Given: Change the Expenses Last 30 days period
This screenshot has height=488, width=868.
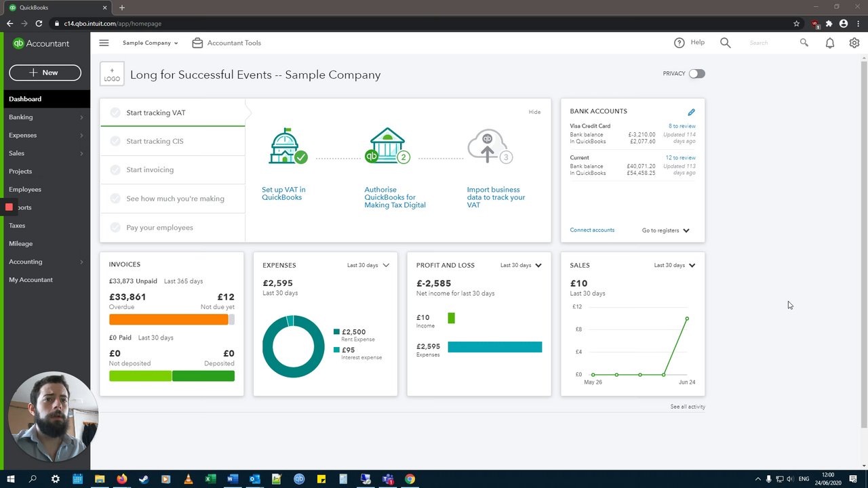Looking at the screenshot, I should point(368,265).
